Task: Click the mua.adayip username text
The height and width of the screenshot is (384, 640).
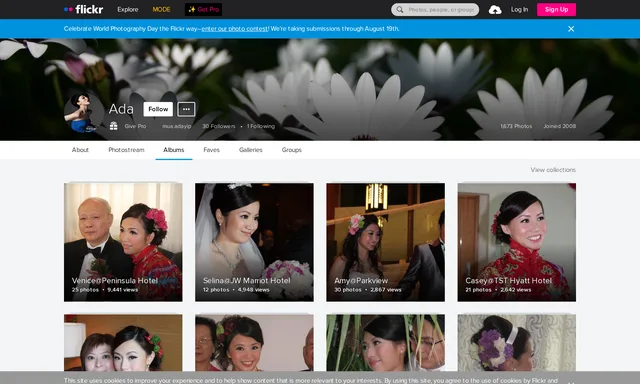Action: coord(176,126)
